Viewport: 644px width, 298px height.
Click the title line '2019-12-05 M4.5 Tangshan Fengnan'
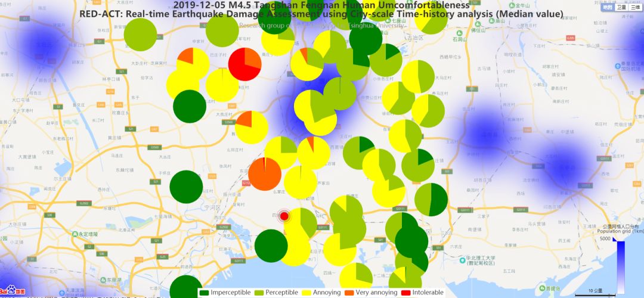[x=321, y=5]
